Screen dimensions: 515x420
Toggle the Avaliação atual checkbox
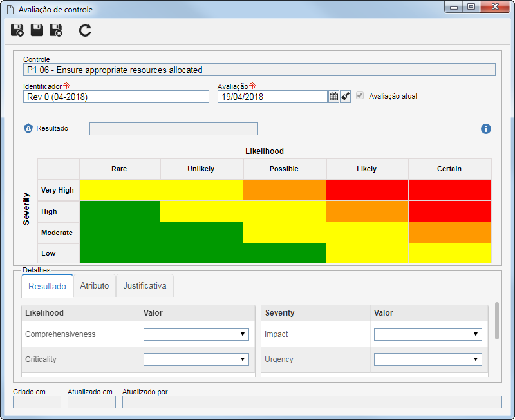point(360,95)
